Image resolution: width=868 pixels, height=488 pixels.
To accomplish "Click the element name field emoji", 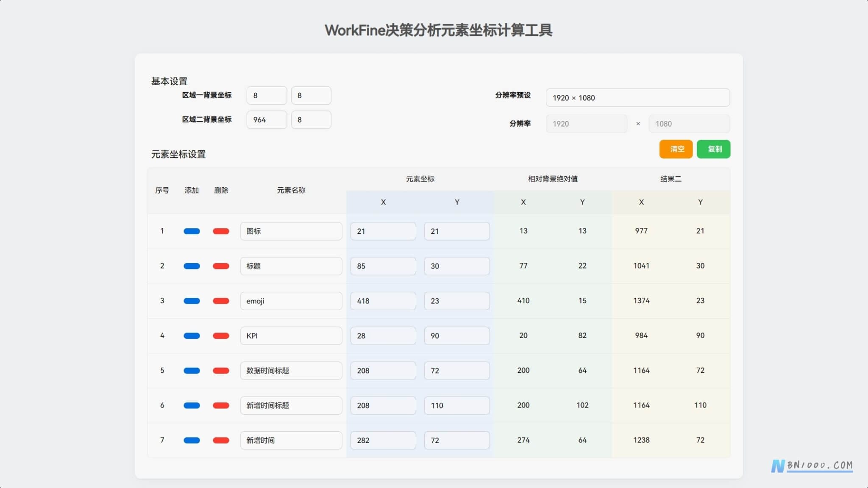I will 291,301.
